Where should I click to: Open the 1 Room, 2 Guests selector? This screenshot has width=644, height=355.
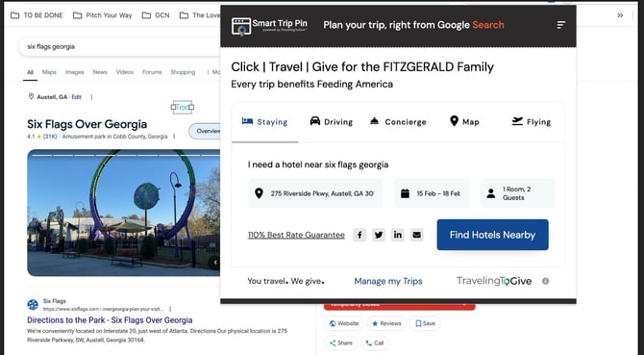point(517,193)
